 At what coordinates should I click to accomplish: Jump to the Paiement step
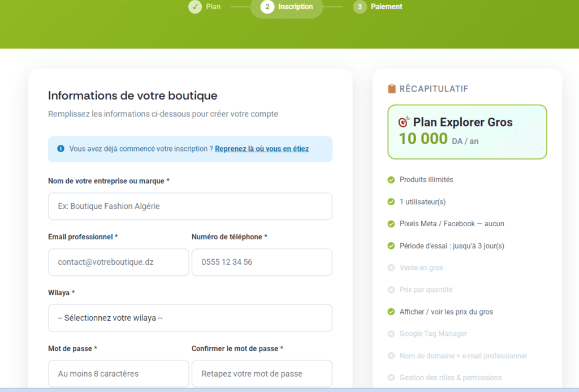378,7
